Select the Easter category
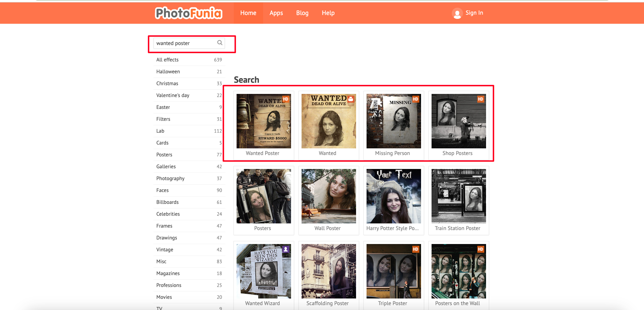Image resolution: width=644 pixels, height=310 pixels. click(x=189, y=107)
